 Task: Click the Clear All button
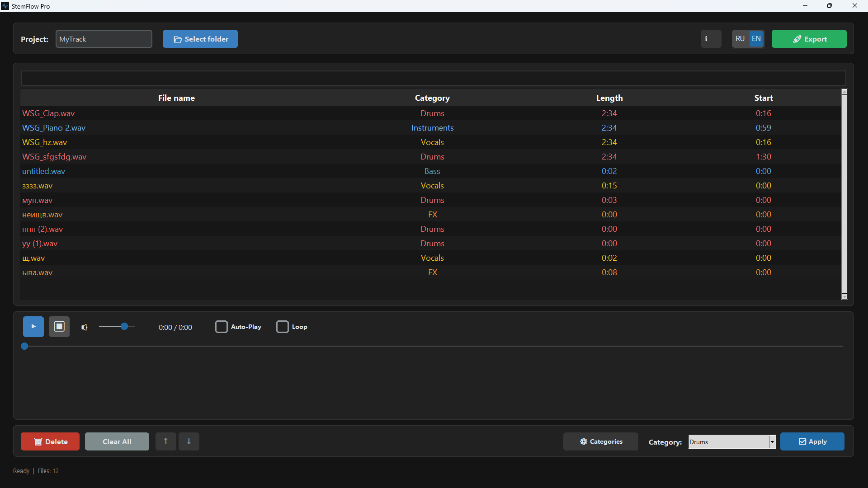[117, 441]
